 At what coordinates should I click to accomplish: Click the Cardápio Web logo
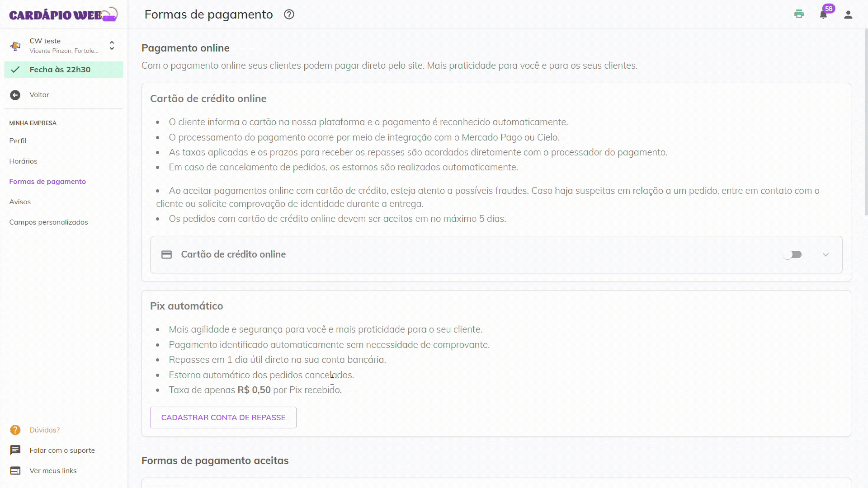pos(63,14)
